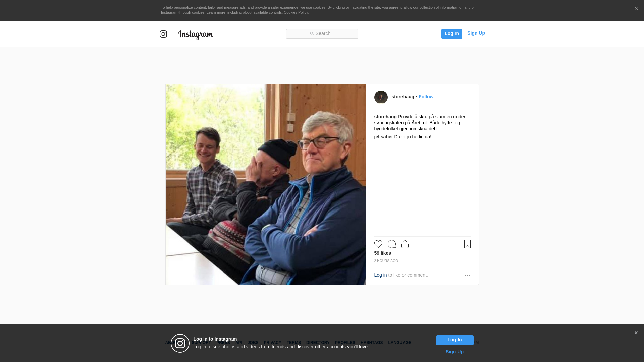Screen dimensions: 644x362
Task: Open storehaug username in post header
Action: pyautogui.click(x=403, y=97)
